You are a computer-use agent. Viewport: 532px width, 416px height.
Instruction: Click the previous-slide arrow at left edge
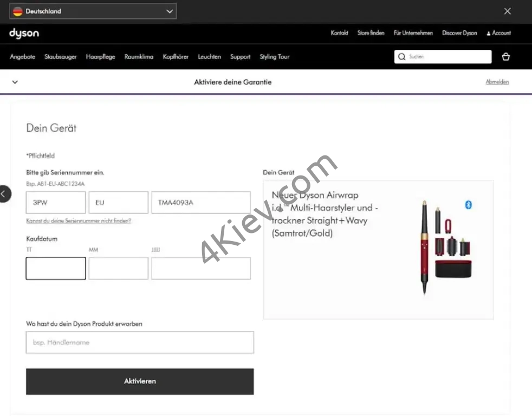point(5,194)
